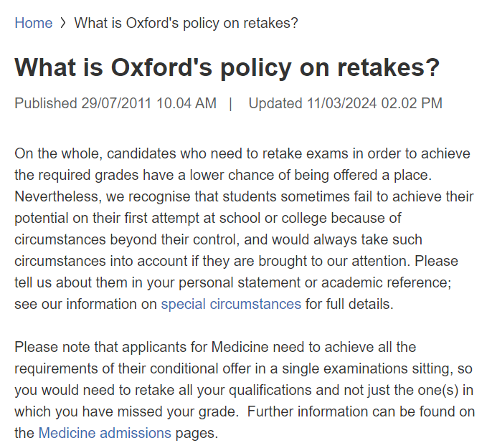Click the updated time 02.02 PM

pos(412,103)
